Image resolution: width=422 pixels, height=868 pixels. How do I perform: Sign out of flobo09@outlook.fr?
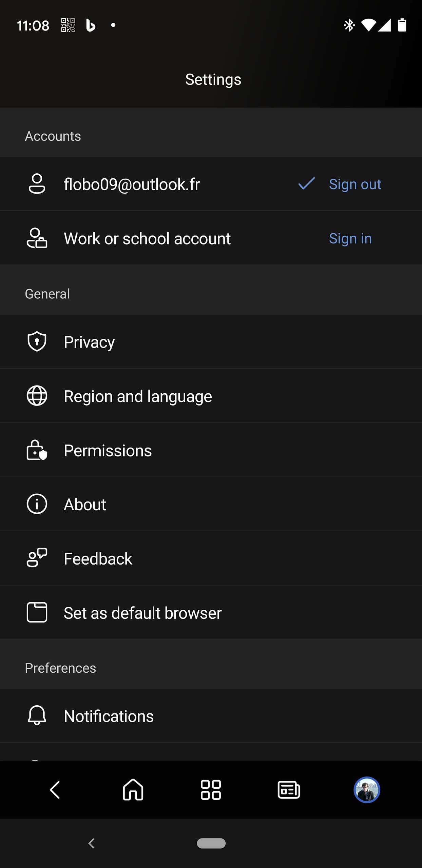point(355,184)
